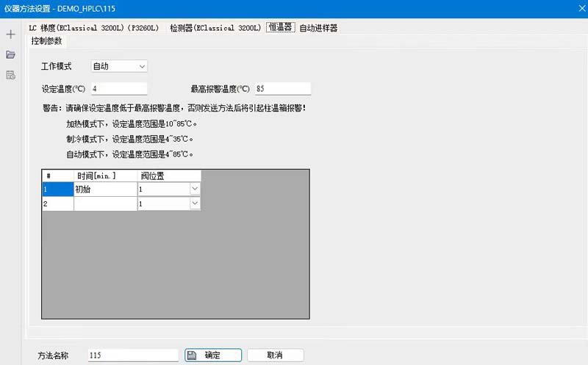The image size is (588, 365).
Task: Click the plus icon in the left sidebar
Action: [10, 35]
